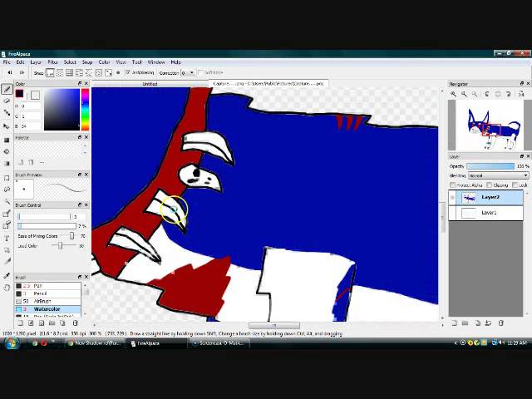
Task: Click the transparent background color swatch
Action: tap(35, 96)
